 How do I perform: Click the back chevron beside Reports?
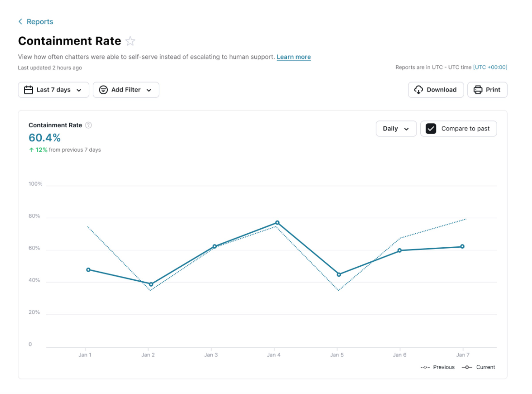pyautogui.click(x=20, y=22)
